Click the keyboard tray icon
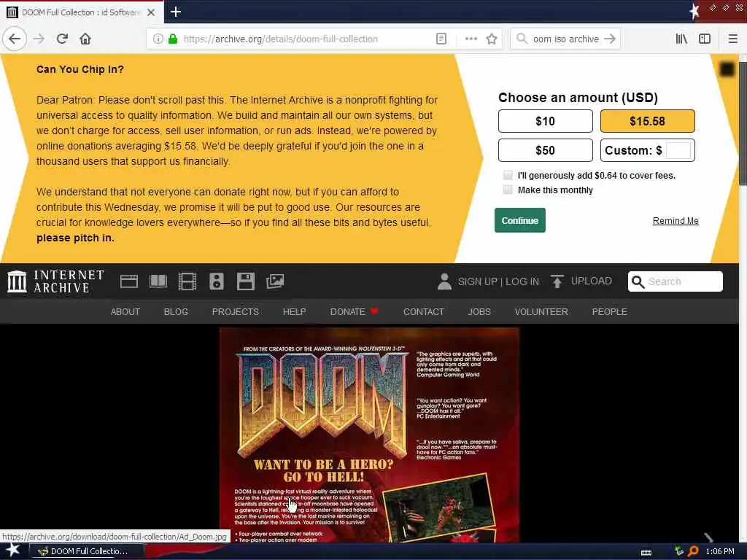The image size is (747, 560). point(646,553)
